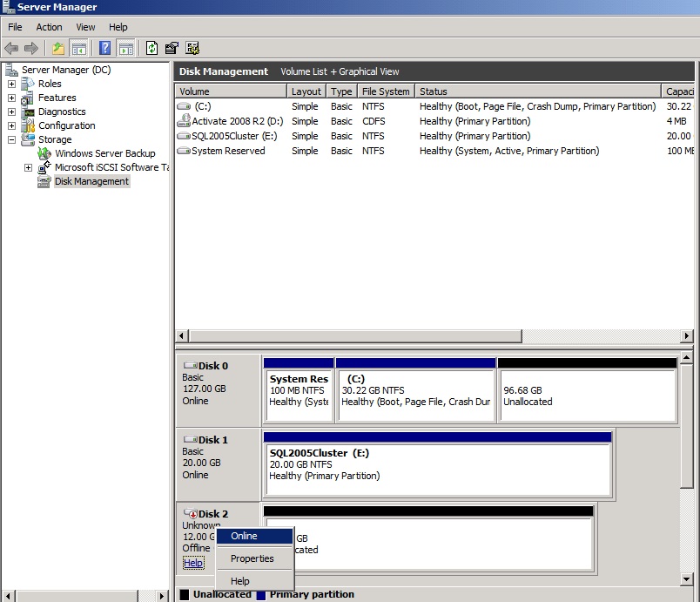This screenshot has height=602, width=700.
Task: Click the SQL2005Cluster (E:) drive icon
Action: pos(184,136)
